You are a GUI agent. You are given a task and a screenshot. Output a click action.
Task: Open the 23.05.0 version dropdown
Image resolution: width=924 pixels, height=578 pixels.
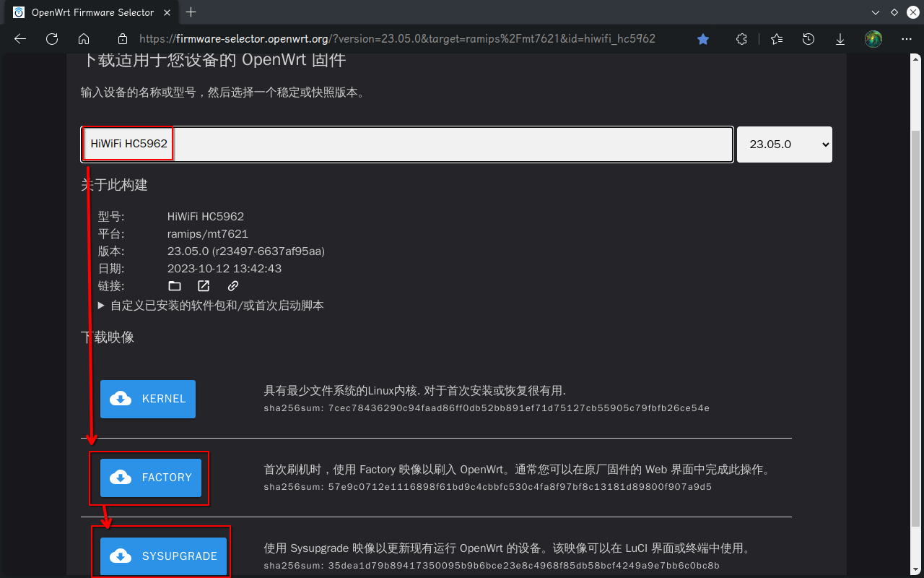pos(784,144)
